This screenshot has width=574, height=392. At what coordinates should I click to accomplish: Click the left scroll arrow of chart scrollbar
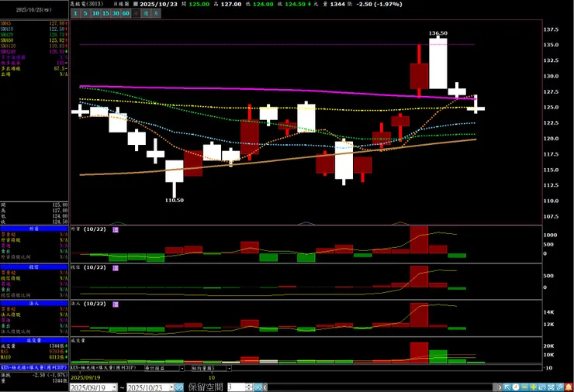pyautogui.click(x=265, y=387)
